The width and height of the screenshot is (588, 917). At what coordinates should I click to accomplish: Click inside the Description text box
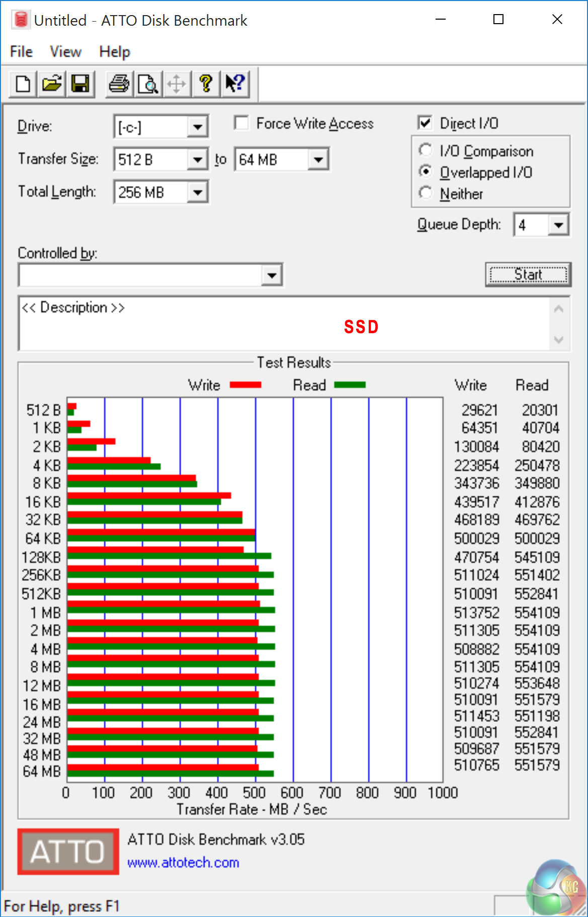tap(285, 324)
